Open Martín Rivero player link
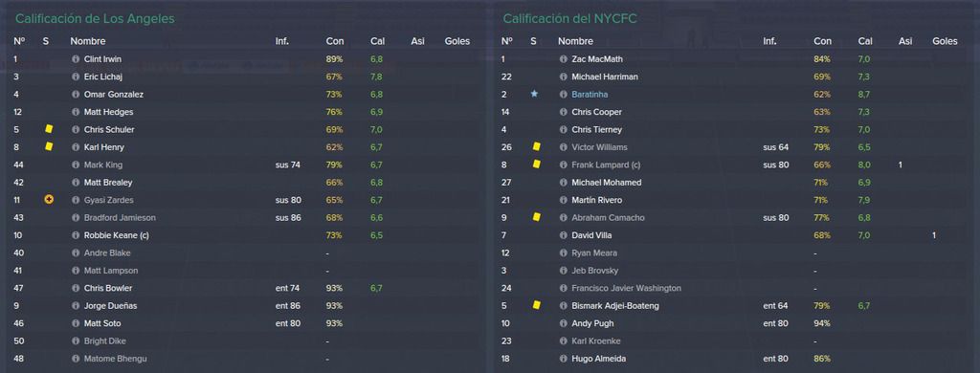The width and height of the screenshot is (980, 373). coord(596,200)
